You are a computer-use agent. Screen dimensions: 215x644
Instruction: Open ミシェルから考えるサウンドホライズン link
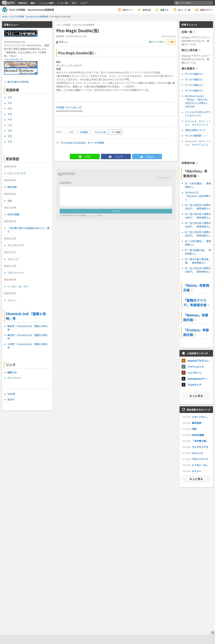click(x=198, y=114)
